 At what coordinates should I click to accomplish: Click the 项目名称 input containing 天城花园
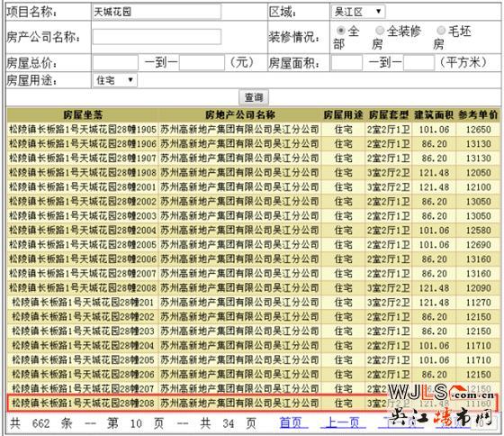[x=157, y=12]
